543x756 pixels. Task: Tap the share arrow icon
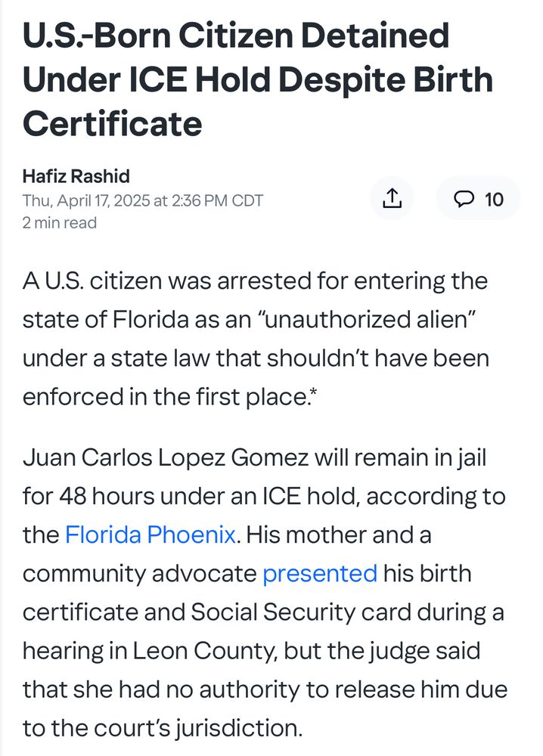pyautogui.click(x=392, y=198)
